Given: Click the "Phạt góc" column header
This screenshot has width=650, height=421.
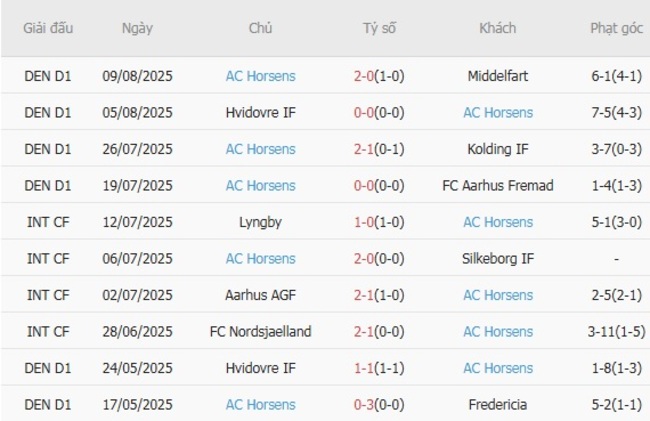Looking at the screenshot, I should pos(616,28).
